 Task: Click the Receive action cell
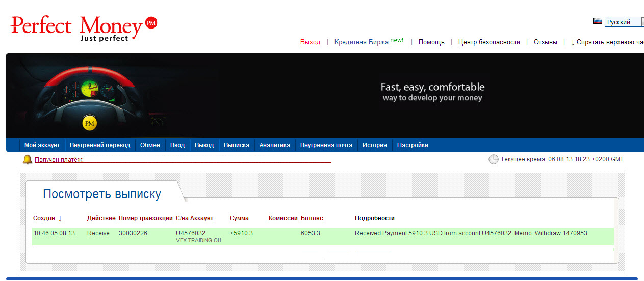point(98,233)
